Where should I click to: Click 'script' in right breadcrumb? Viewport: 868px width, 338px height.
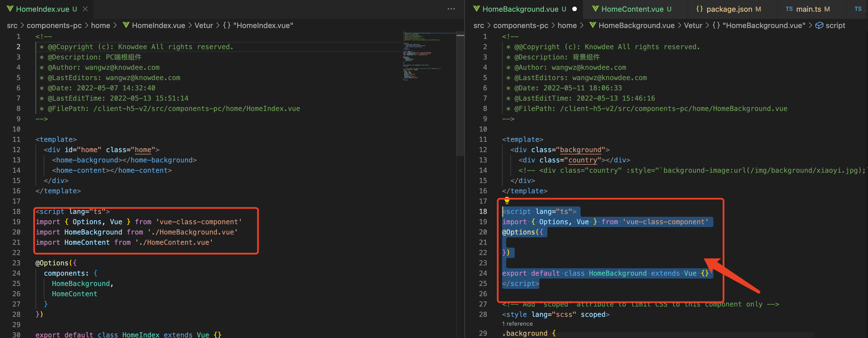tap(835, 25)
